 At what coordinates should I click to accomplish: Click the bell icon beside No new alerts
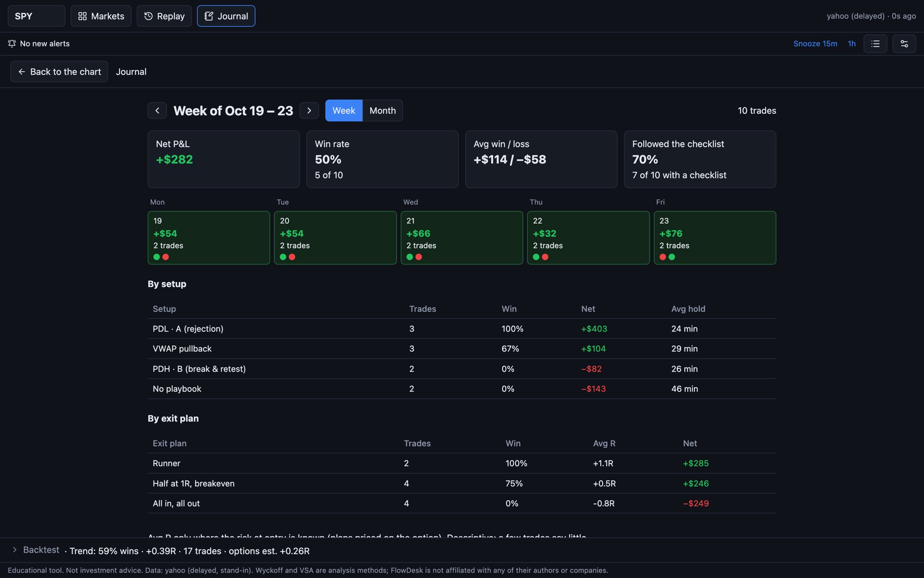[x=12, y=43]
